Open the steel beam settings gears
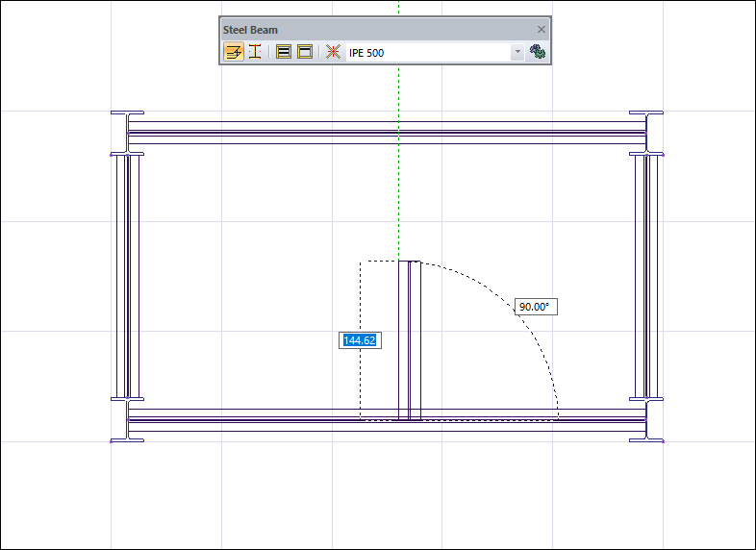 click(539, 52)
